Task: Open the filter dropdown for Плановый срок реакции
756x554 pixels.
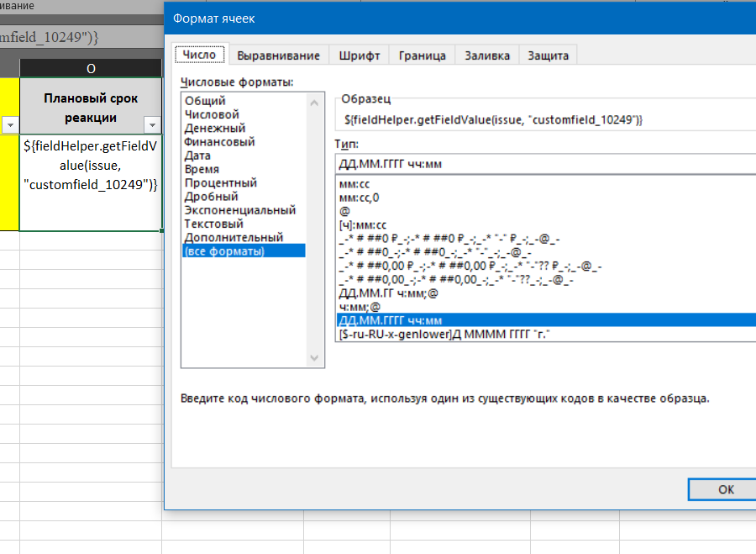Action: pos(152,125)
